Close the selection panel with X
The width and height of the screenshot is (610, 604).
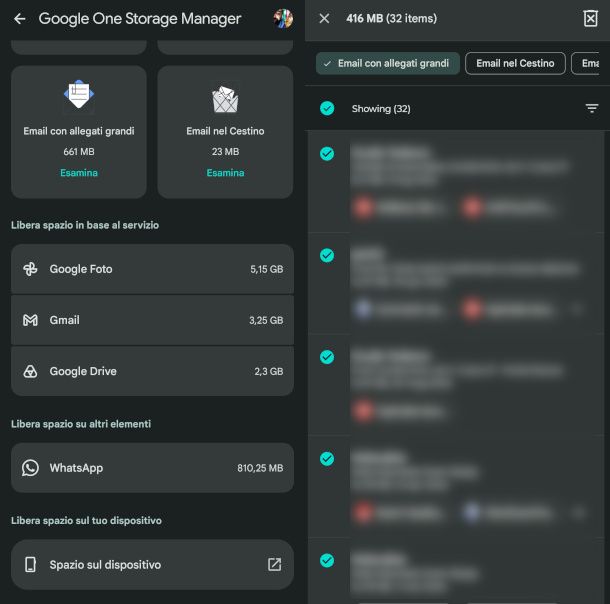(324, 18)
